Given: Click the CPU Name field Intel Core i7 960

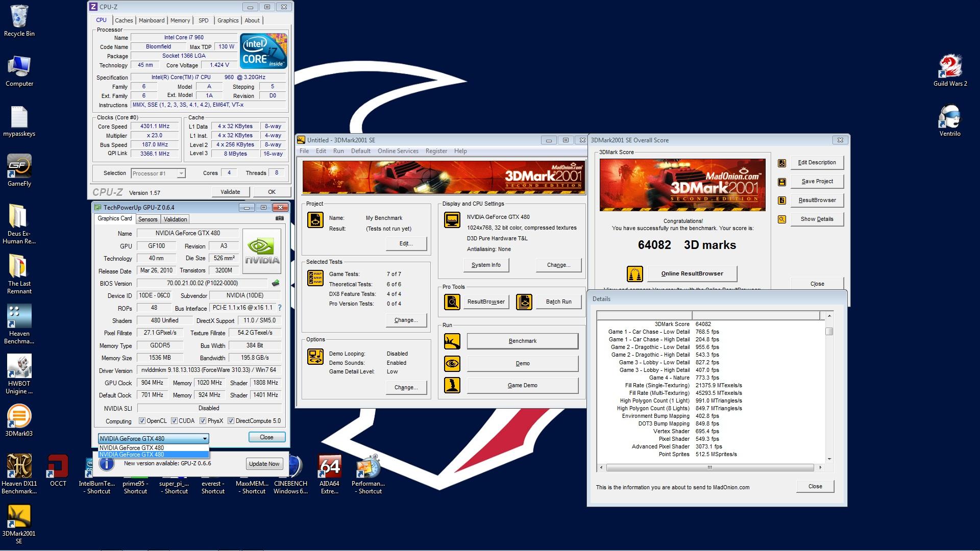Looking at the screenshot, I should [x=184, y=37].
